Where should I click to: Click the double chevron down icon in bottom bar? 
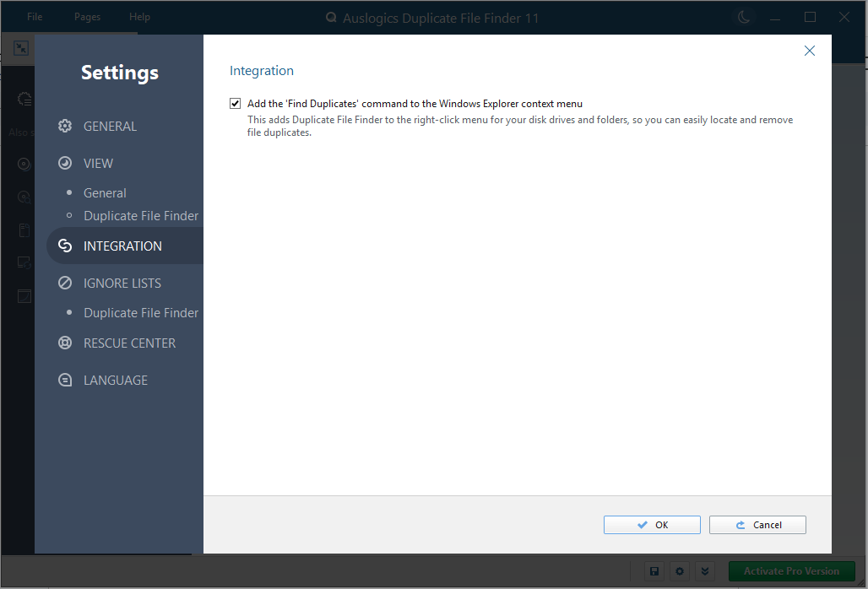(705, 571)
